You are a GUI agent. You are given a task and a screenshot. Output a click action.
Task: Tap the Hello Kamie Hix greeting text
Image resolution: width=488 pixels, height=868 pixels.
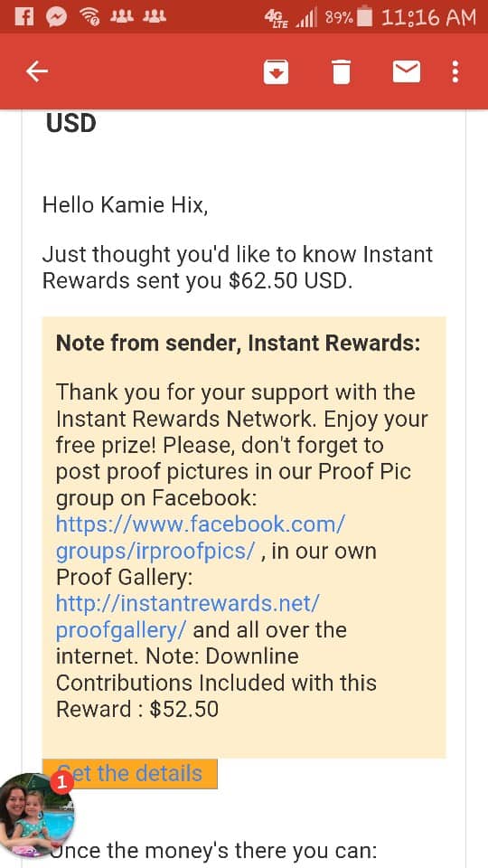point(126,206)
